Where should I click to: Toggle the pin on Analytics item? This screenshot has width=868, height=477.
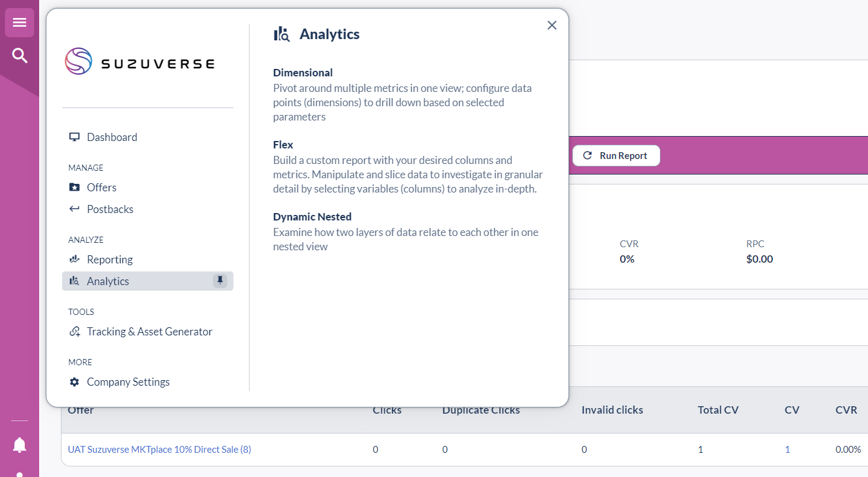tap(220, 281)
